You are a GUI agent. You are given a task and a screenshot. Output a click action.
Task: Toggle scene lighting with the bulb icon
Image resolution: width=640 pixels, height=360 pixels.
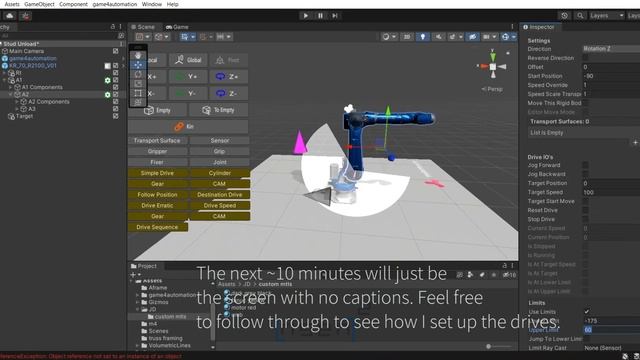pyautogui.click(x=422, y=37)
